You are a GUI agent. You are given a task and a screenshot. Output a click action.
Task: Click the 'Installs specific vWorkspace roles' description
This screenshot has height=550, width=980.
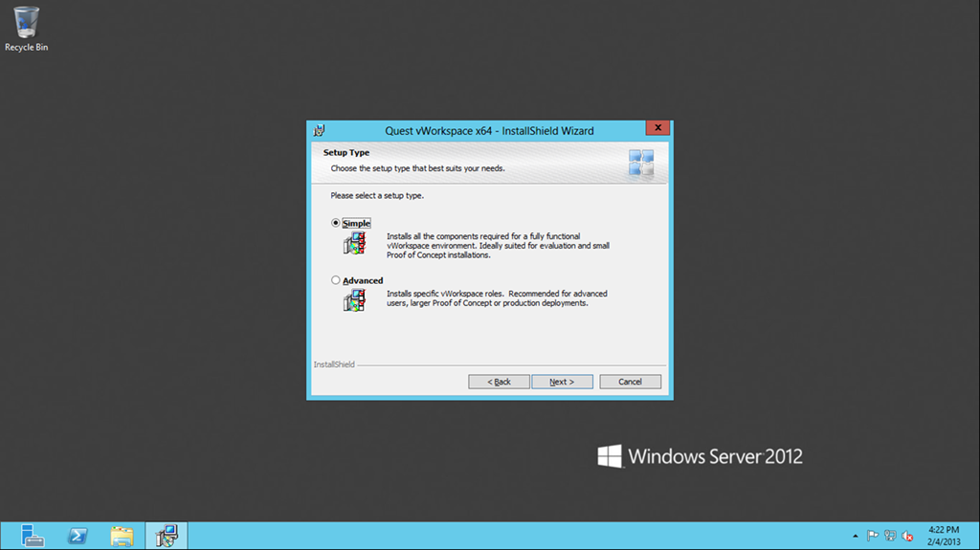pyautogui.click(x=497, y=298)
